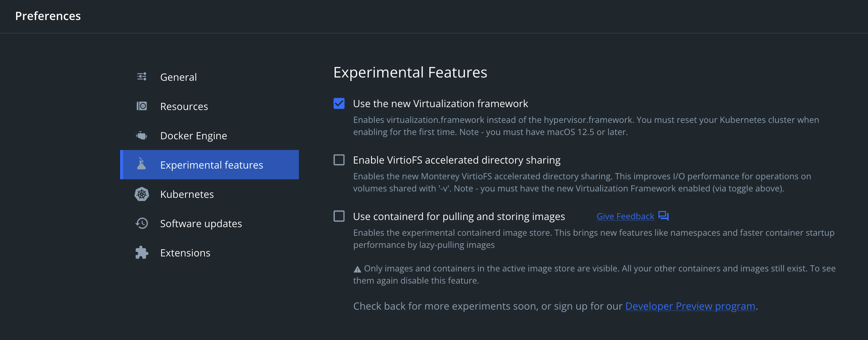The height and width of the screenshot is (340, 868).
Task: Click the Kubernetes helm wheel icon
Action: click(x=142, y=194)
